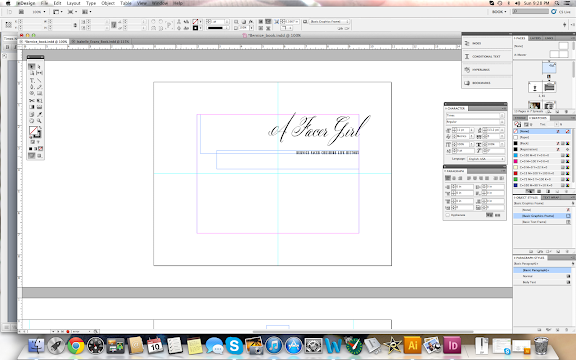Open the zoom level dropdown showing 100%
Screen dimensions: 576x360
tap(39, 12)
